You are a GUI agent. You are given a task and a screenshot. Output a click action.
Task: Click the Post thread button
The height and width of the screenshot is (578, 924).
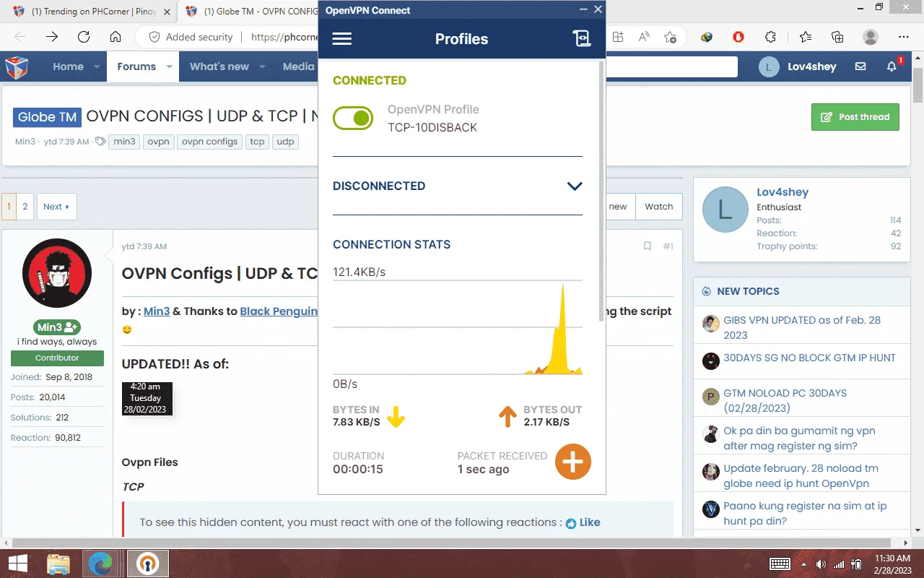[855, 117]
